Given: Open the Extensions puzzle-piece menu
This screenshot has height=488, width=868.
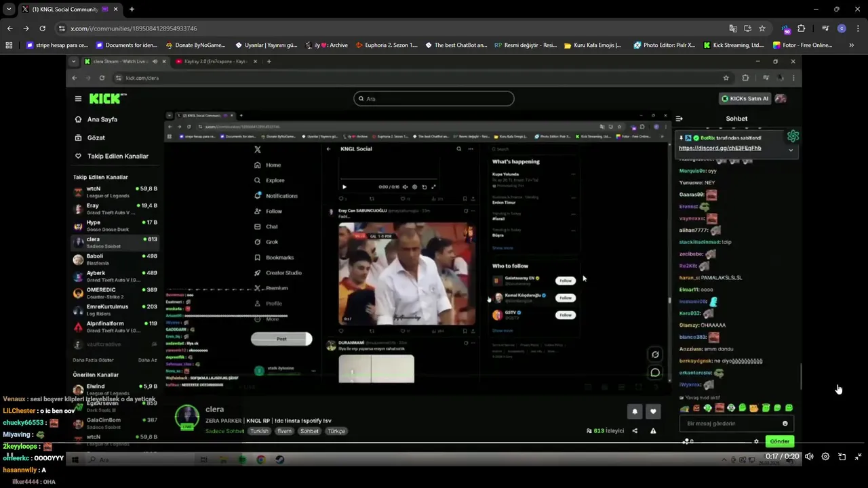Looking at the screenshot, I should (802, 28).
